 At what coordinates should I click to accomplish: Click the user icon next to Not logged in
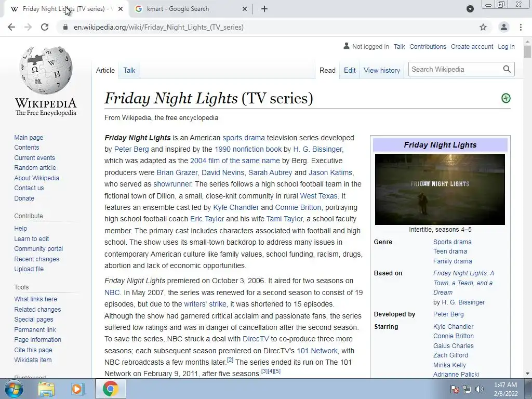point(347,46)
